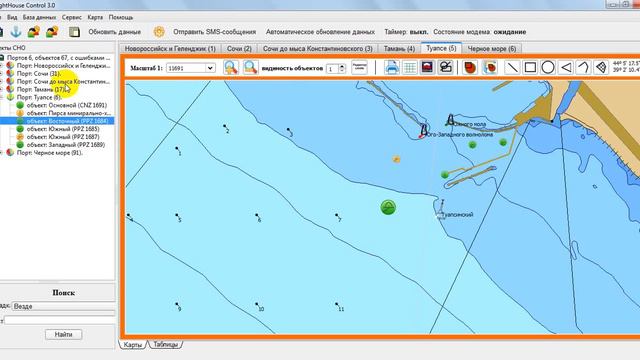Select the line drawing tool
This screenshot has height=360, width=640.
512,67
